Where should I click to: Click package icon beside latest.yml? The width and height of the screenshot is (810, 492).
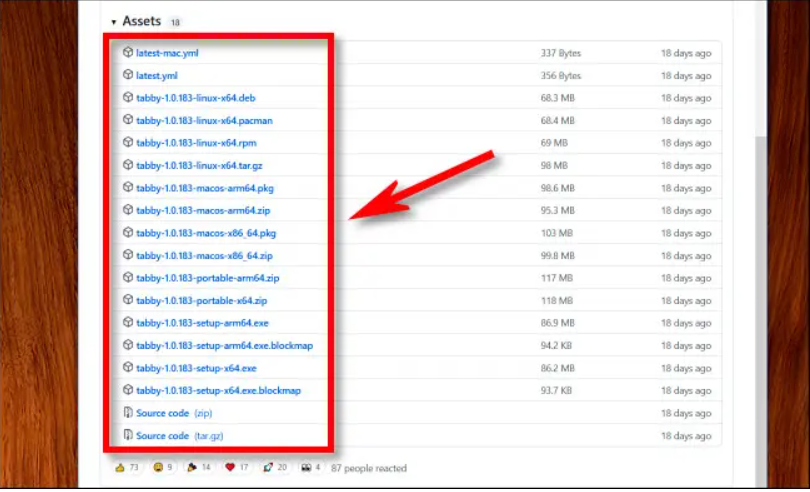pos(128,75)
